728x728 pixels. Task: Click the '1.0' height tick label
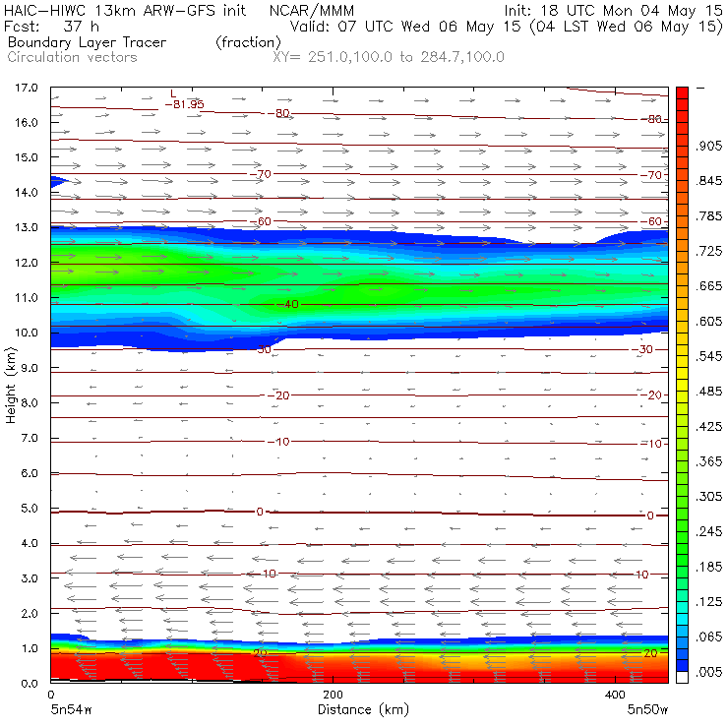click(30, 648)
